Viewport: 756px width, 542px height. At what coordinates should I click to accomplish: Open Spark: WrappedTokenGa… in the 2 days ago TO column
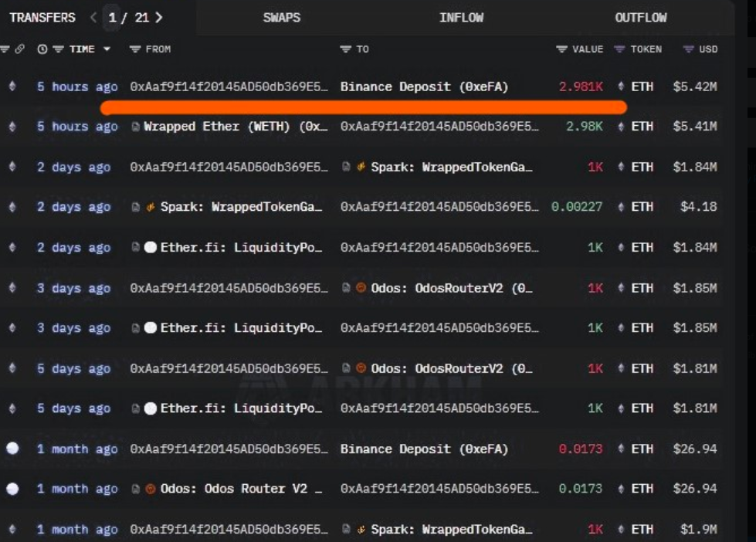pos(452,168)
